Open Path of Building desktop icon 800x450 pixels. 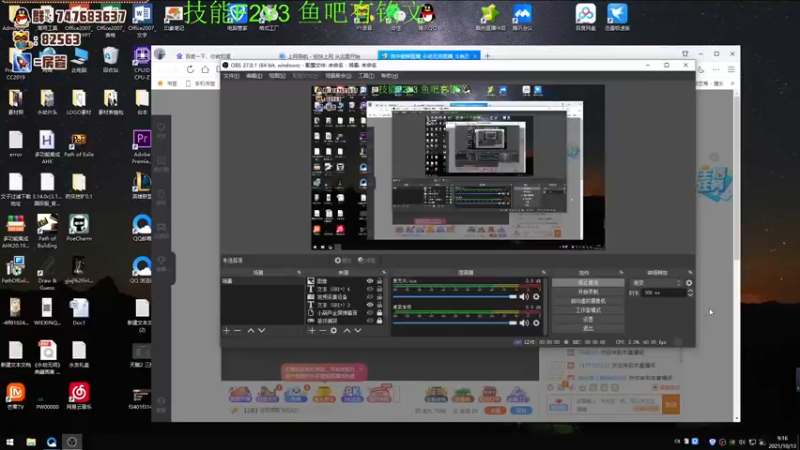[x=47, y=231]
